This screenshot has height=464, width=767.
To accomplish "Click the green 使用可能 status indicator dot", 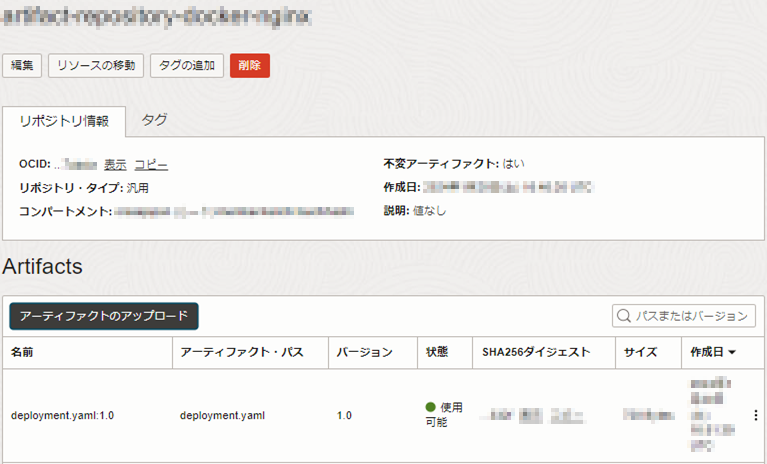I will click(x=430, y=407).
